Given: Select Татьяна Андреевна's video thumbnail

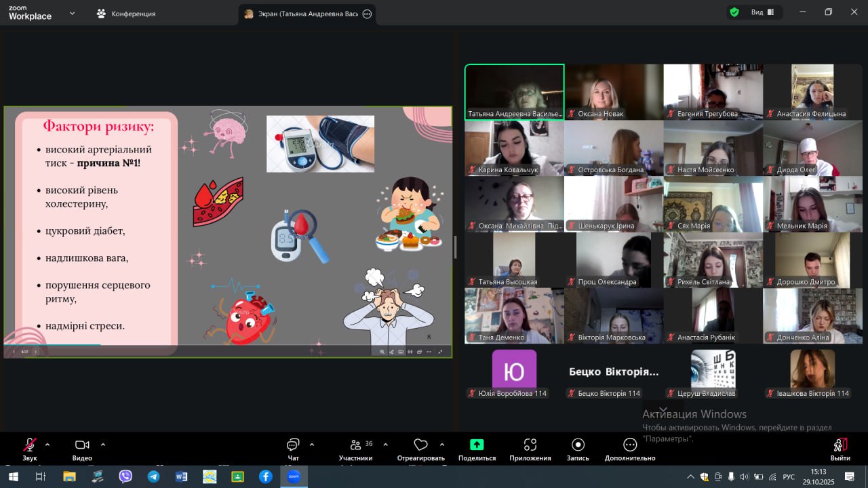Looking at the screenshot, I should (514, 92).
